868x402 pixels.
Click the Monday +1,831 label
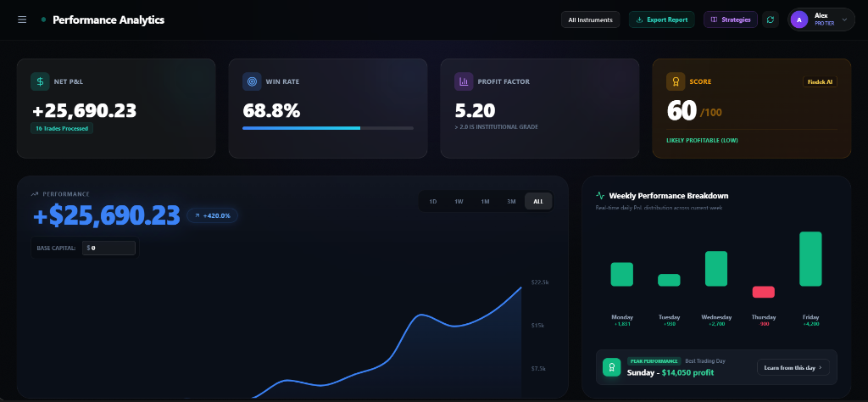click(622, 323)
